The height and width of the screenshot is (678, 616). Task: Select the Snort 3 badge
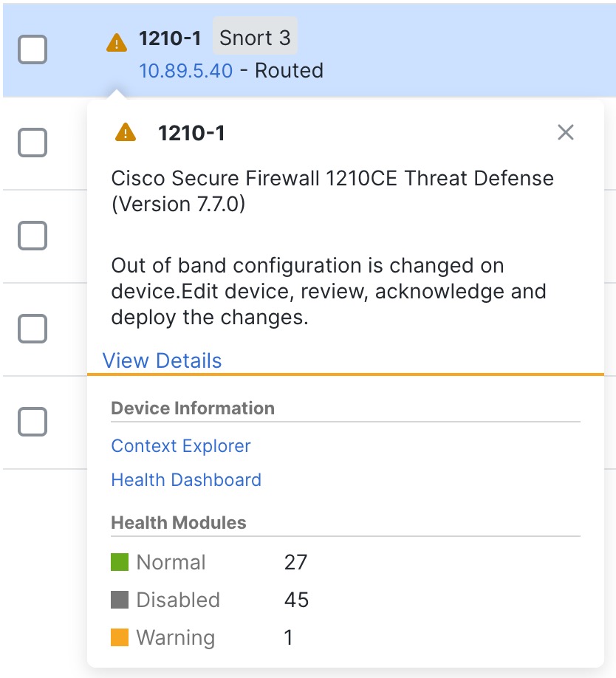(x=255, y=36)
